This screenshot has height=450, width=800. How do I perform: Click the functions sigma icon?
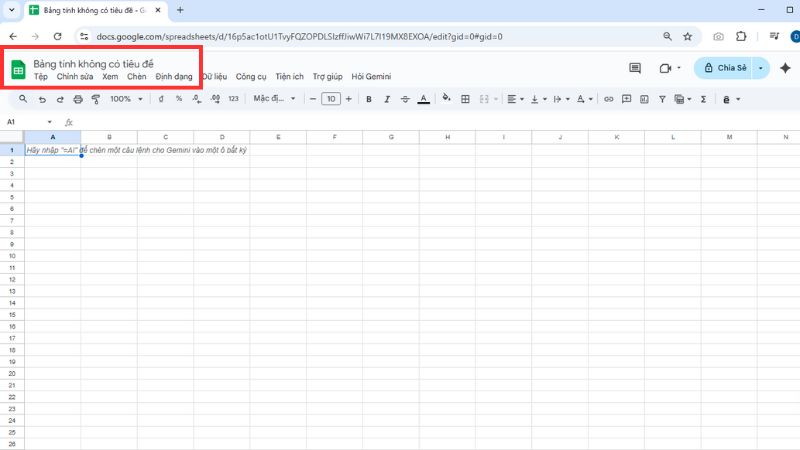703,99
